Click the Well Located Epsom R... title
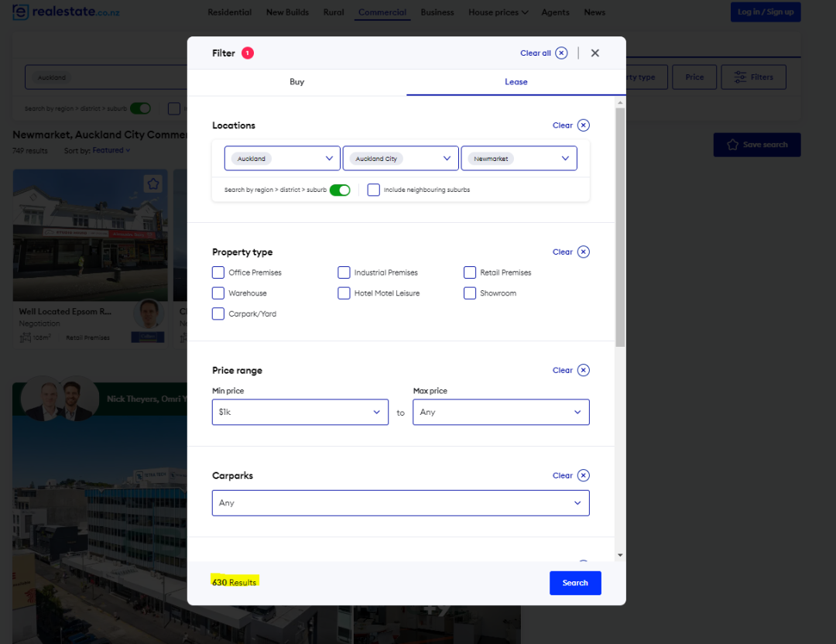 [x=65, y=311]
